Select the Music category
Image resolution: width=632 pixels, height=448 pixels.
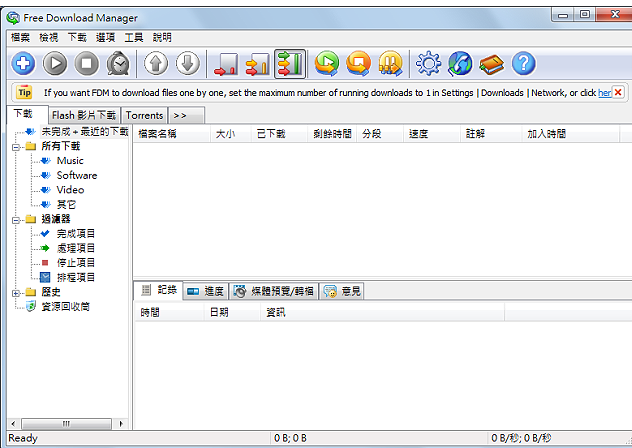70,160
